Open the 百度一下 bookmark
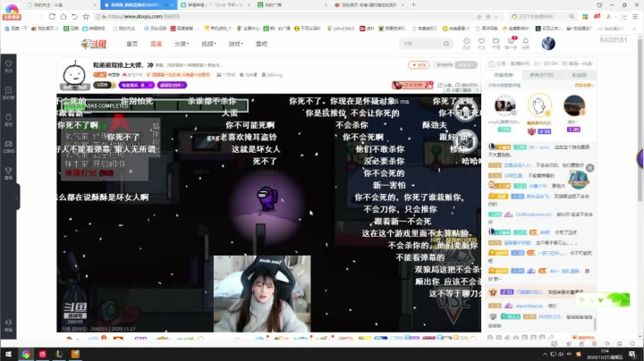 coord(16,29)
